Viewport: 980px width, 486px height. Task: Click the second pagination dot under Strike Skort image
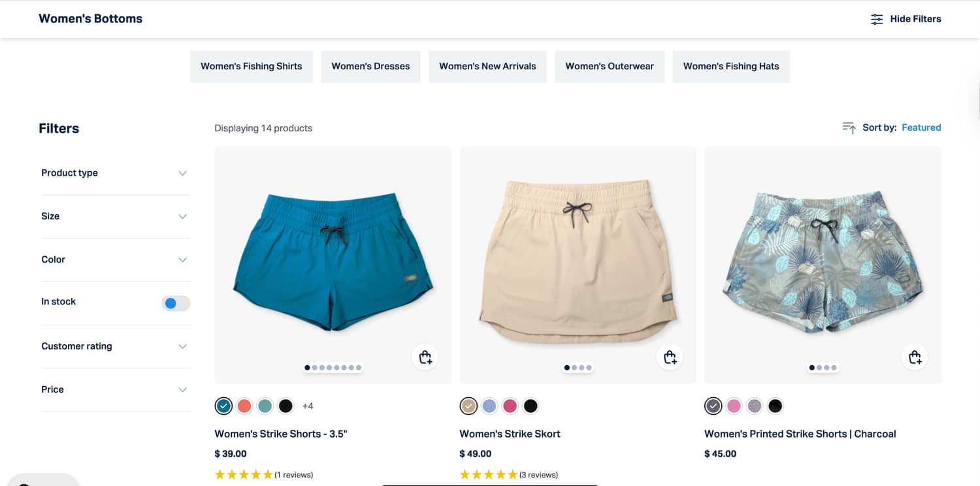click(x=574, y=367)
